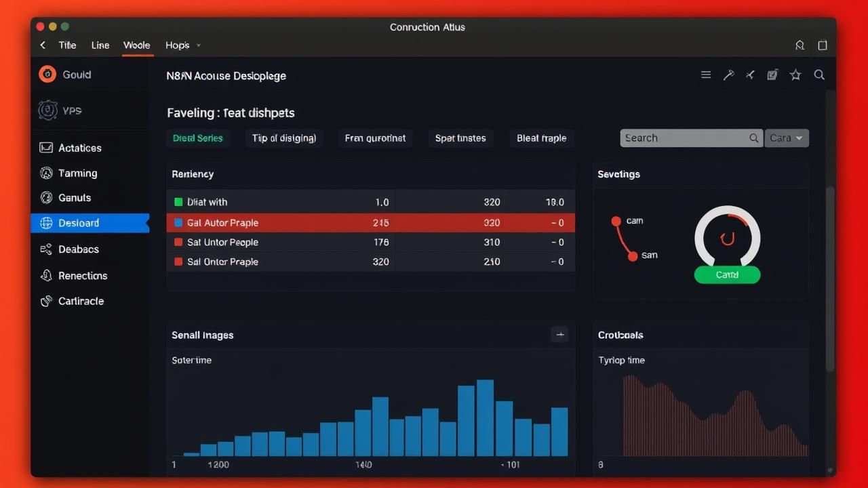868x488 pixels.
Task: Open Renections in the sidebar
Action: [82, 276]
